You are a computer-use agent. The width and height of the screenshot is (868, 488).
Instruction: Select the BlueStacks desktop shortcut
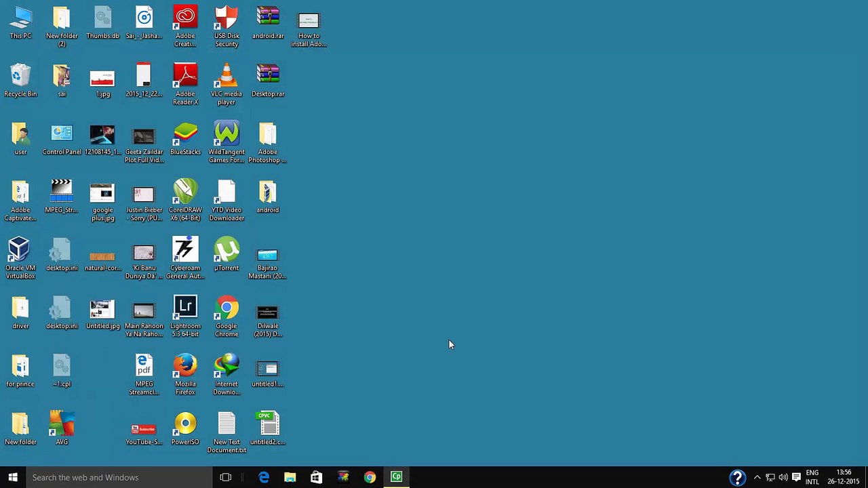pyautogui.click(x=185, y=139)
